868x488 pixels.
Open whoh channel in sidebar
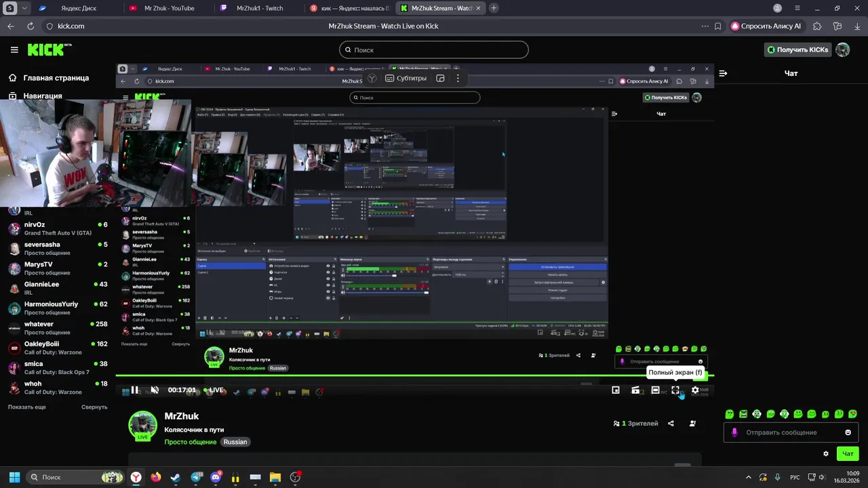point(58,388)
